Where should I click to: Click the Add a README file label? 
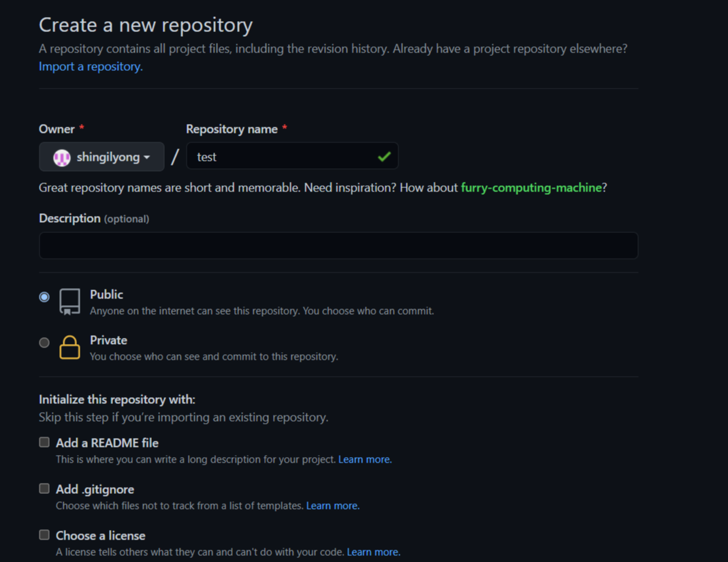(x=107, y=443)
